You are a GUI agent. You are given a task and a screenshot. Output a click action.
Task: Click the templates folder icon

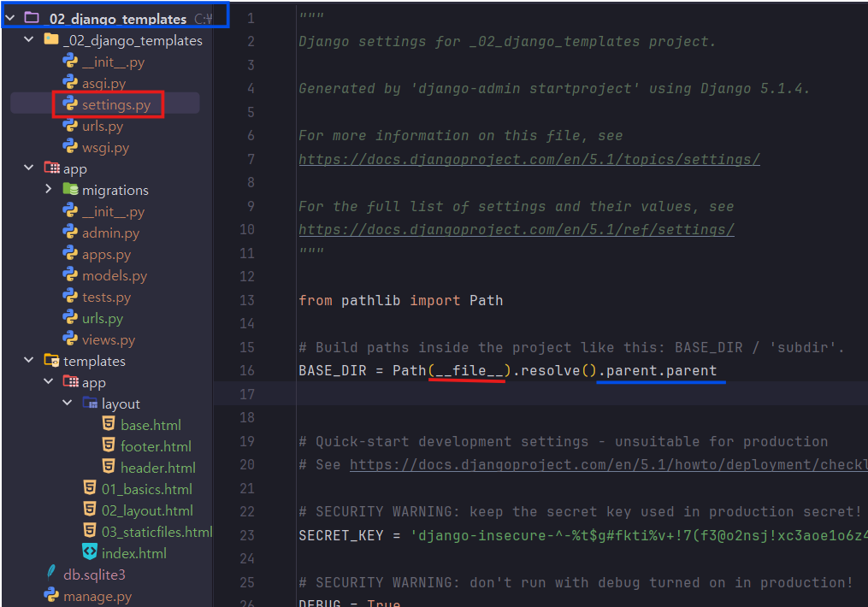52,360
